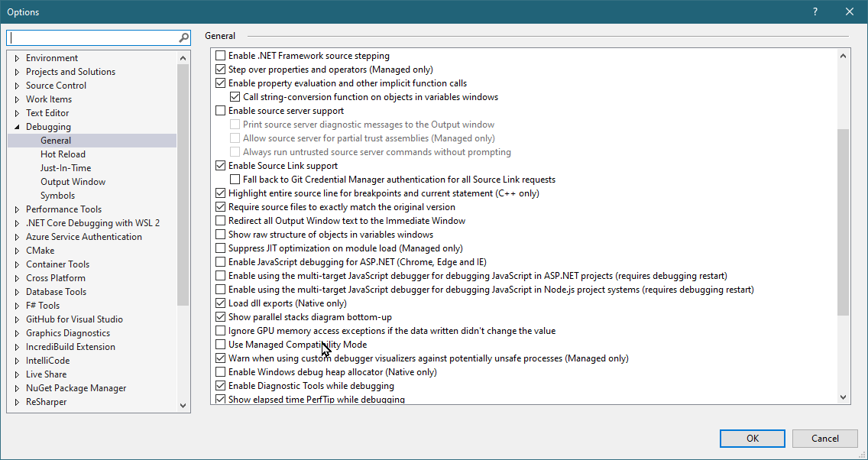Image resolution: width=868 pixels, height=460 pixels.
Task: Select the Cross Platform category
Action: [55, 278]
